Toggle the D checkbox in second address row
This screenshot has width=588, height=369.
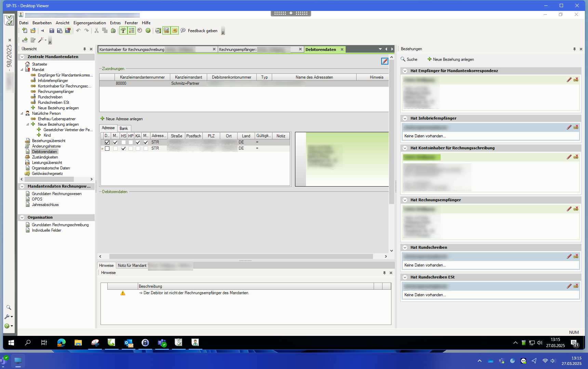(x=107, y=149)
